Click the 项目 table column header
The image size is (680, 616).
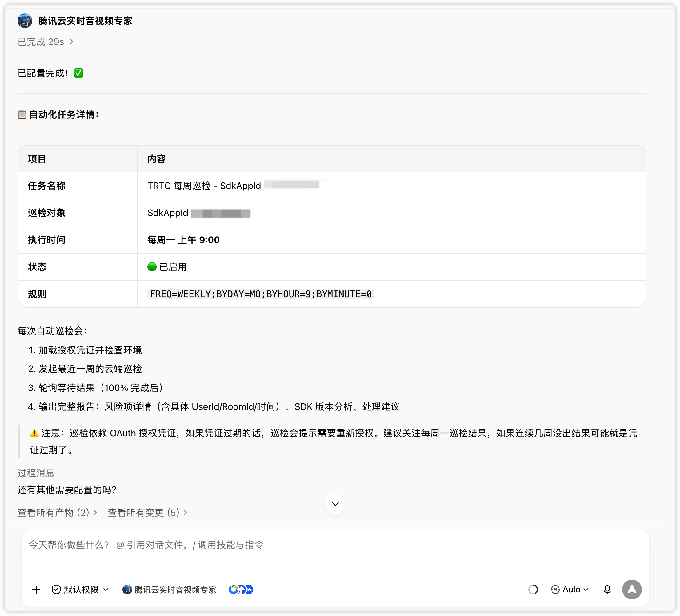click(37, 159)
